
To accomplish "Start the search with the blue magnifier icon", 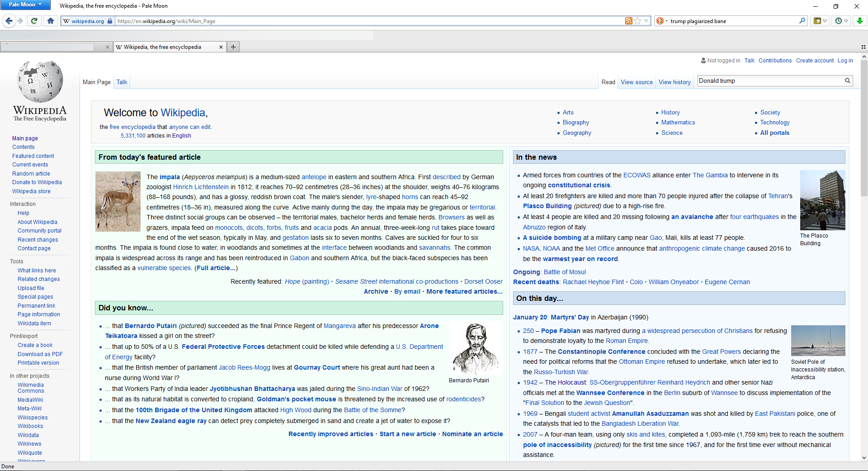I will click(802, 20).
